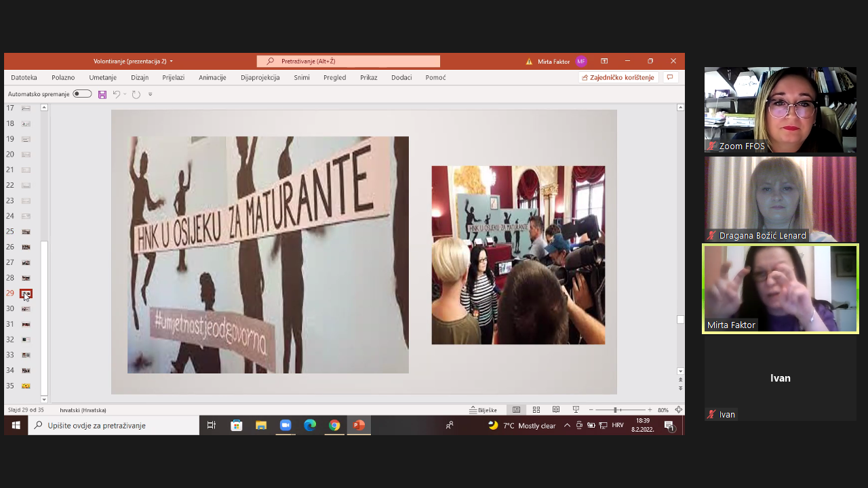The image size is (868, 488).
Task: Click the 80% zoom level value
Action: [x=663, y=410]
